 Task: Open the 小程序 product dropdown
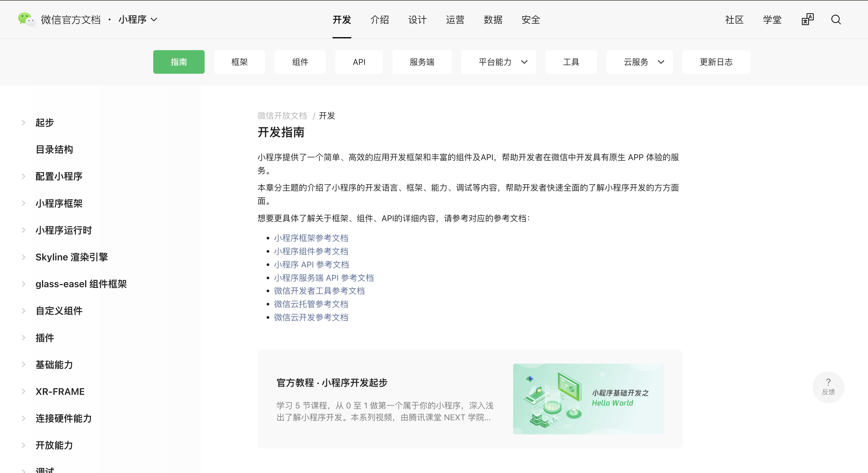pos(138,19)
